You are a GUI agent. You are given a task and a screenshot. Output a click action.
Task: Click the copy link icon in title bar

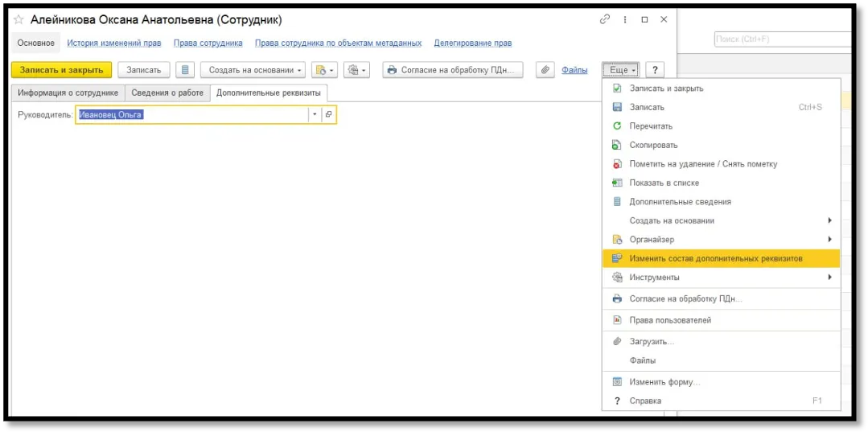[x=605, y=19]
